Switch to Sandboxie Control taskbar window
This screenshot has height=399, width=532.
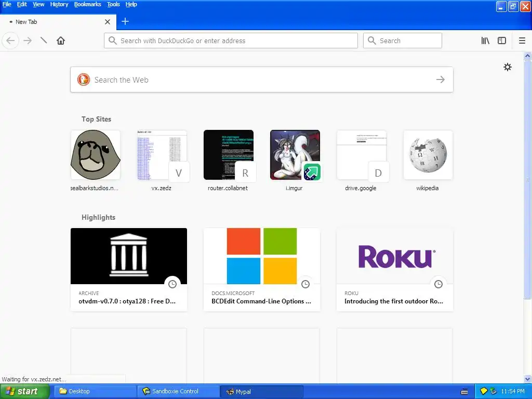[x=179, y=391]
